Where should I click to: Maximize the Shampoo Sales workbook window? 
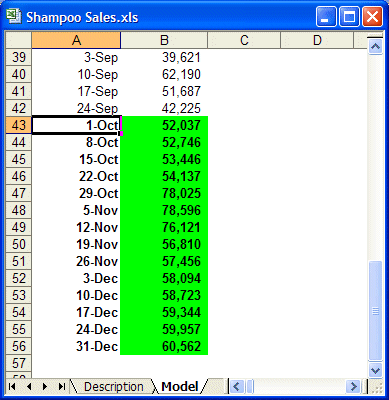pyautogui.click(x=349, y=16)
